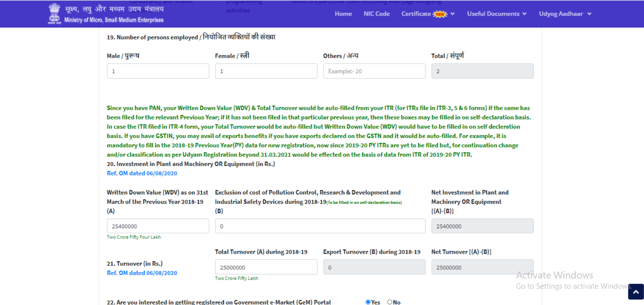Screen dimensions: 644x305
Task: Click the scroll-to-top arrow button
Action: [x=636, y=292]
